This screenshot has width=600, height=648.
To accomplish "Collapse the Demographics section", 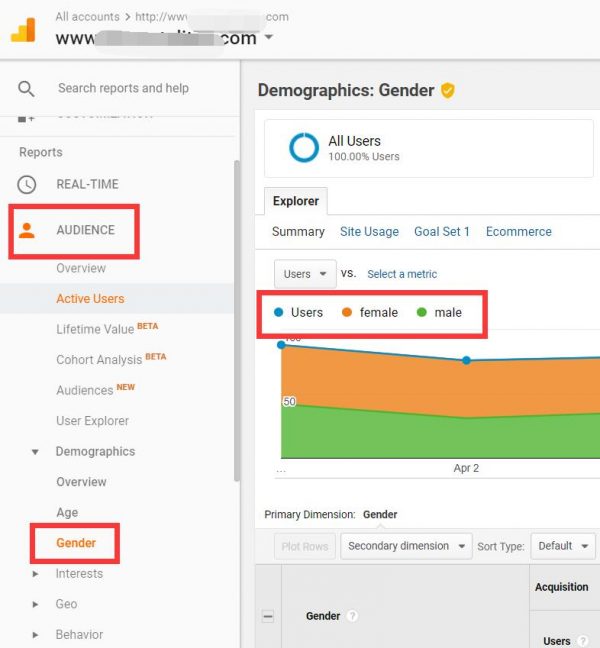I will click(36, 452).
